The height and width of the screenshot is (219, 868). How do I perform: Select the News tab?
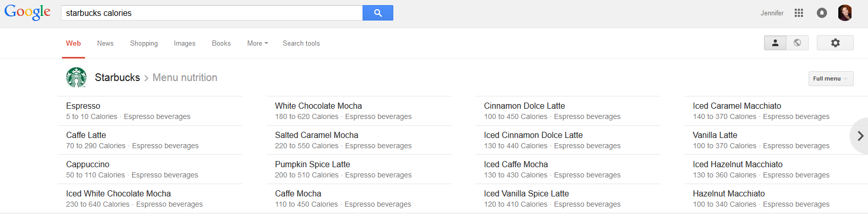[x=105, y=44]
